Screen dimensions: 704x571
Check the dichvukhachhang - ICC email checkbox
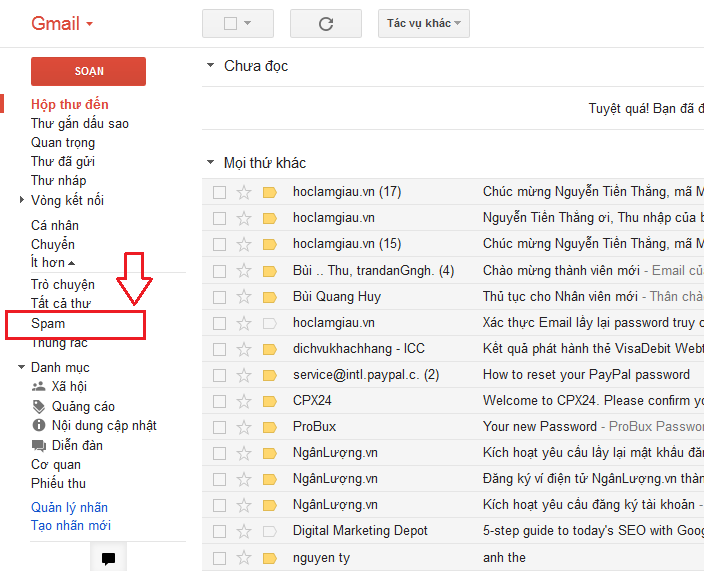[x=220, y=349]
